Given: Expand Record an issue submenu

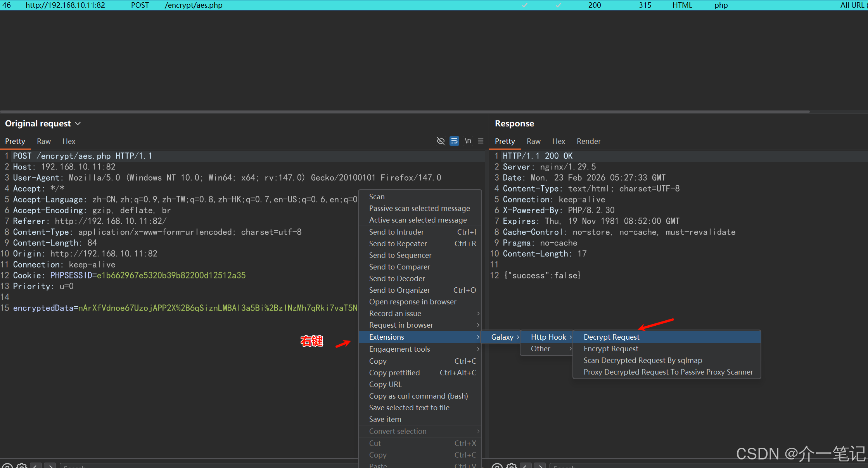Looking at the screenshot, I should 395,313.
